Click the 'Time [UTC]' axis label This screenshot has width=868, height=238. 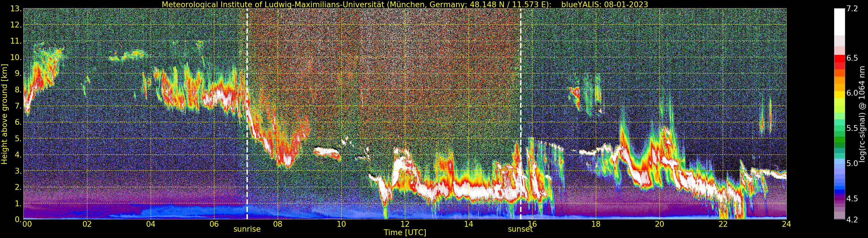coord(405,233)
